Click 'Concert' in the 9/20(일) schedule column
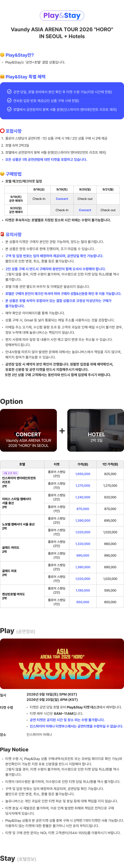The height and width of the screenshot is (868, 124). pos(85,210)
